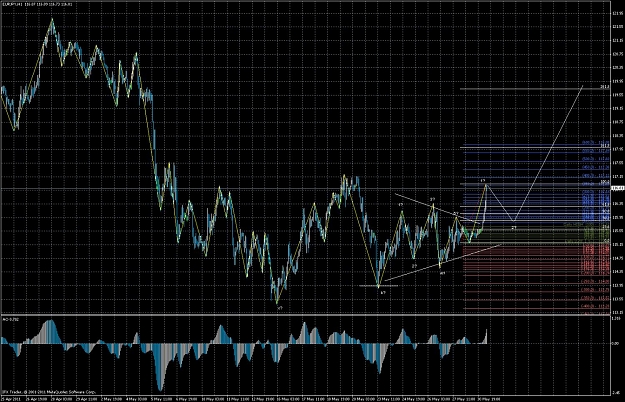Click the 161.8 Fibonacci level label
625x402 pixels.
pyautogui.click(x=605, y=146)
